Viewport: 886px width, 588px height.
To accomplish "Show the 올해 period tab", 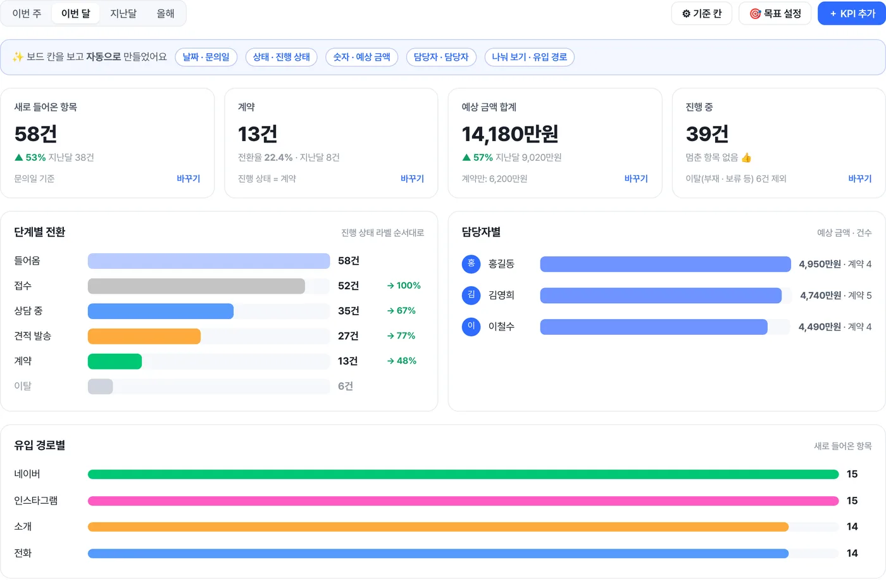I will 166,13.
